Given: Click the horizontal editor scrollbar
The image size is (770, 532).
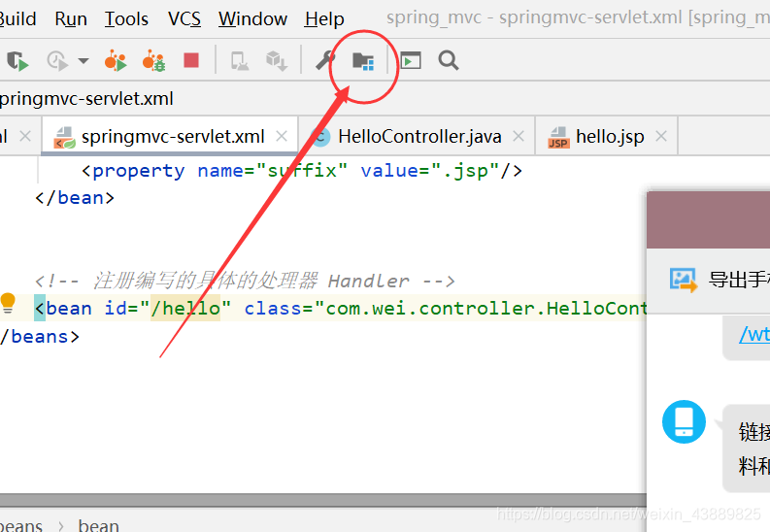Looking at the screenshot, I should coord(323,500).
